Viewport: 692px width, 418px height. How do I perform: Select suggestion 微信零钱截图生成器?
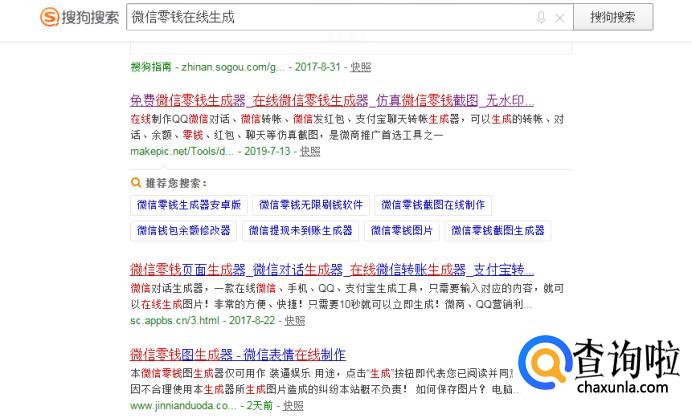click(x=497, y=230)
